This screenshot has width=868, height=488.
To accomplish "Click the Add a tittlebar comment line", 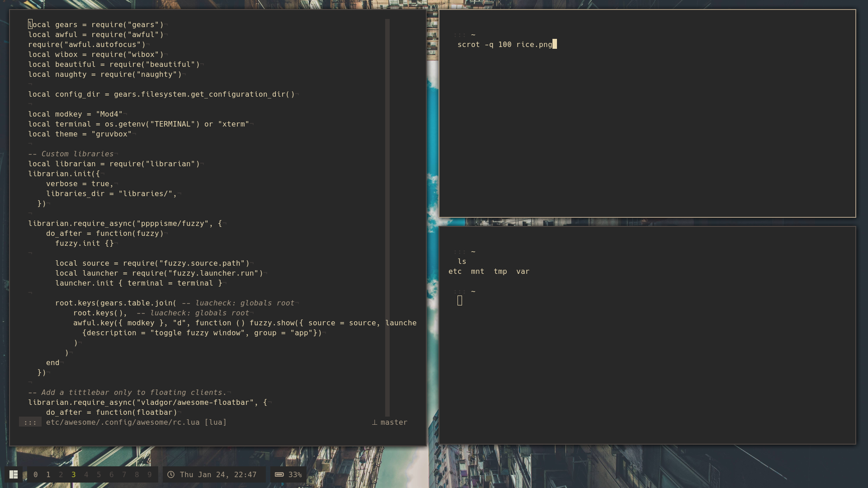I will pyautogui.click(x=127, y=392).
